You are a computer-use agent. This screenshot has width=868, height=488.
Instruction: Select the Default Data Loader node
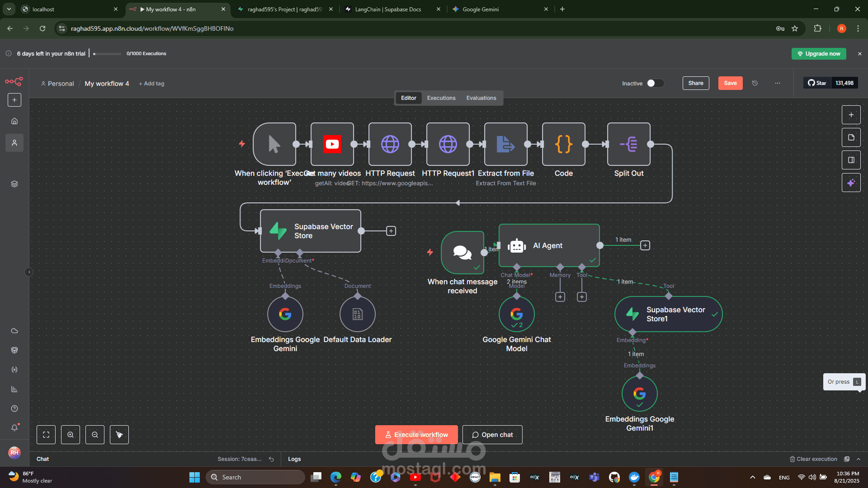click(x=358, y=314)
